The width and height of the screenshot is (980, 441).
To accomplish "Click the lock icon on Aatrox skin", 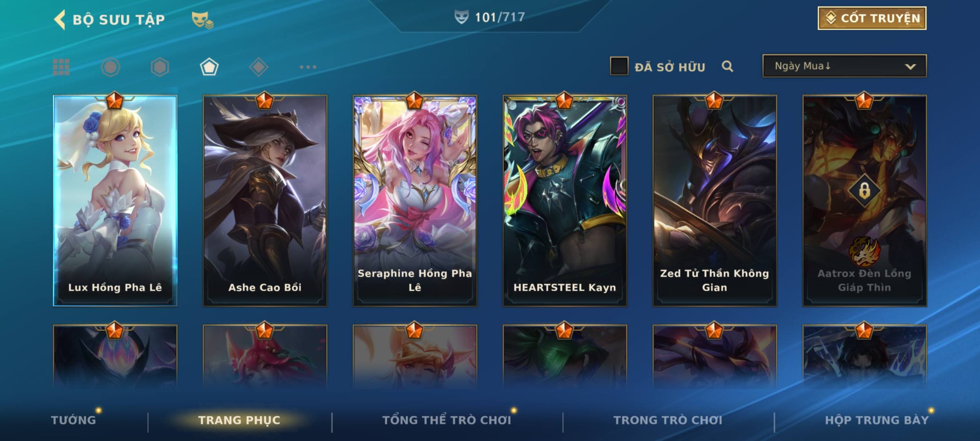I will click(x=864, y=191).
